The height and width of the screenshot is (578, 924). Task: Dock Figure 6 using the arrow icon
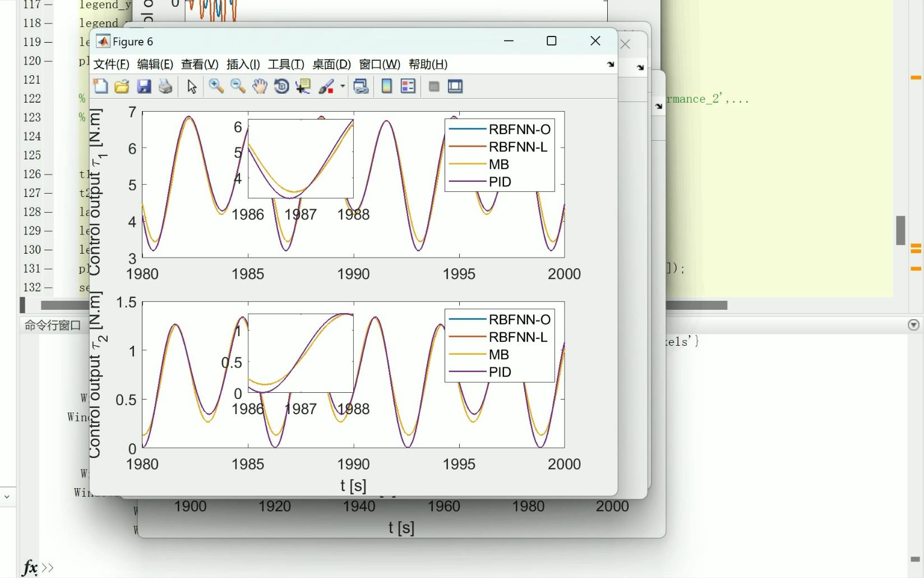click(x=610, y=65)
